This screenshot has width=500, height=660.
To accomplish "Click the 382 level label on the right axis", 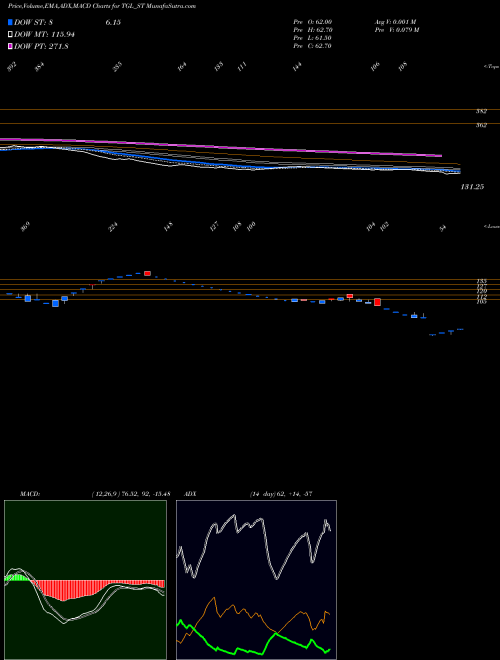I will click(x=481, y=112).
